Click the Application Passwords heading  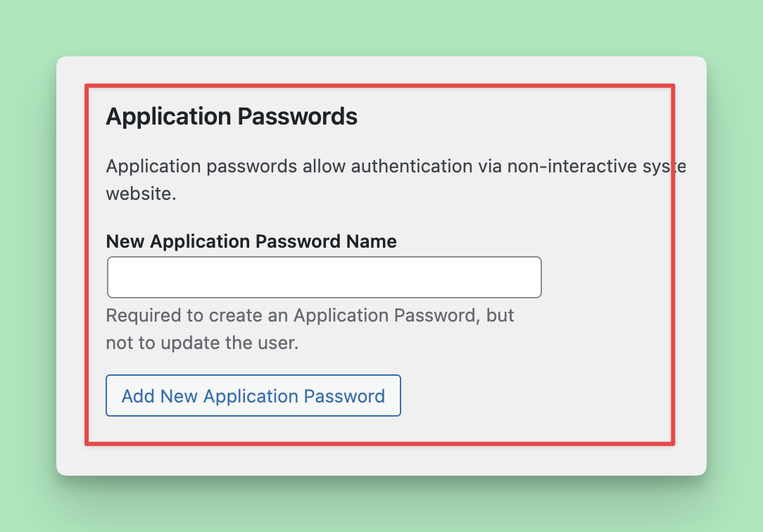pyautogui.click(x=232, y=116)
